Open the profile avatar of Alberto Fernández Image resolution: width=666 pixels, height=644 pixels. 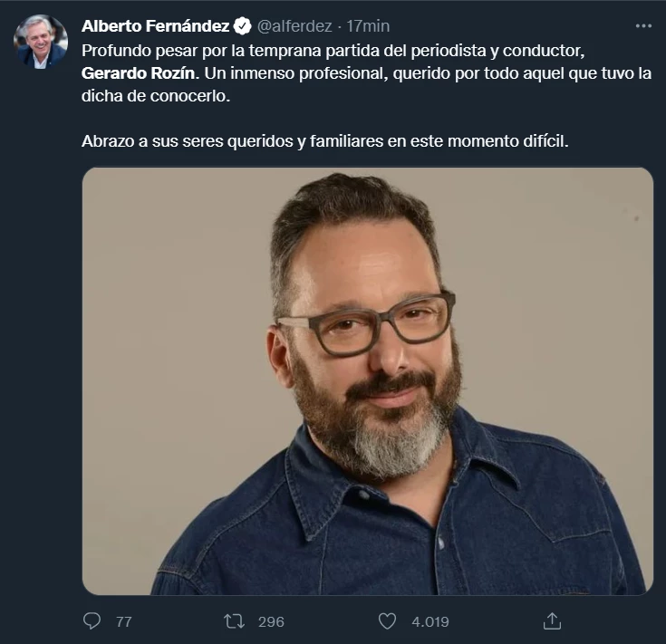(x=41, y=42)
